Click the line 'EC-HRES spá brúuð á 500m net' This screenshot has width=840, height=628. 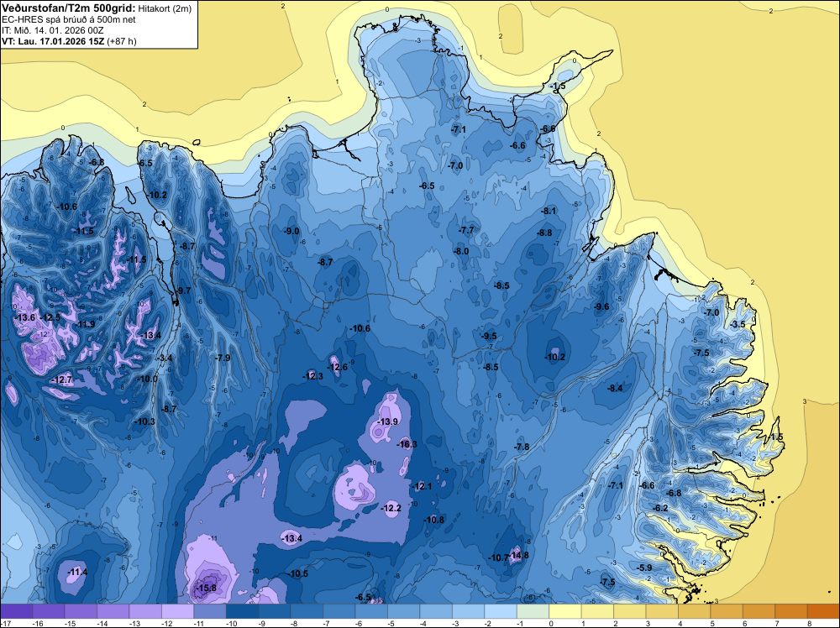pos(69,19)
